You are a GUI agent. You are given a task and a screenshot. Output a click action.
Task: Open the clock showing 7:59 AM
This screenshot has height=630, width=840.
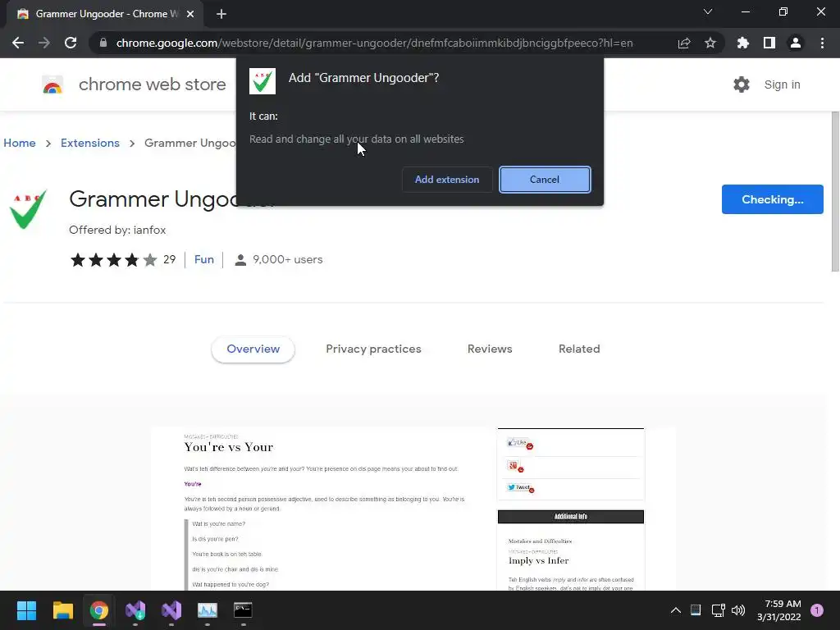coord(778,610)
